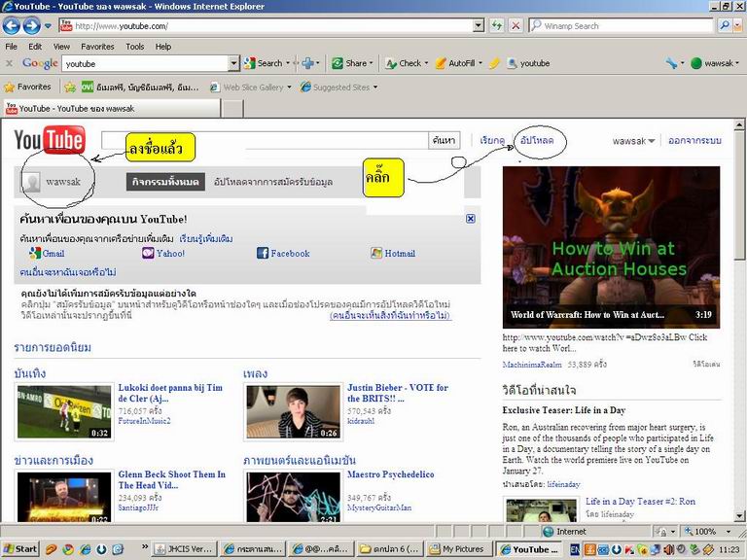The width and height of the screenshot is (747, 560).
Task: Click the wawsak profile avatar
Action: [x=32, y=182]
